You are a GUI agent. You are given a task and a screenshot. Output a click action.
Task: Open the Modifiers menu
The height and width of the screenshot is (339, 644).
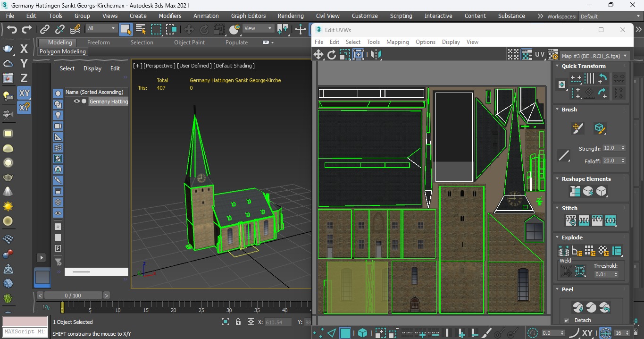click(x=170, y=16)
